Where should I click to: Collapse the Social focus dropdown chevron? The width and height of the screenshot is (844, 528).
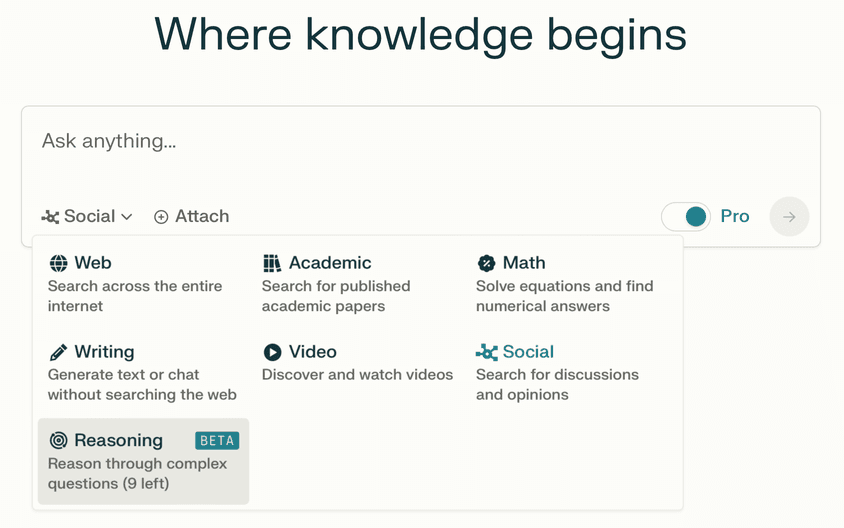(126, 217)
